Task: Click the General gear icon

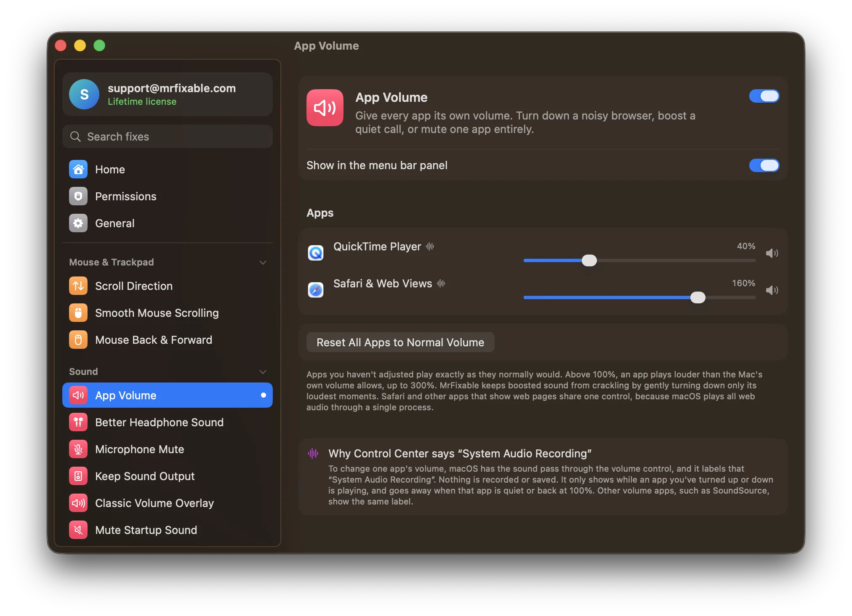Action: click(78, 223)
